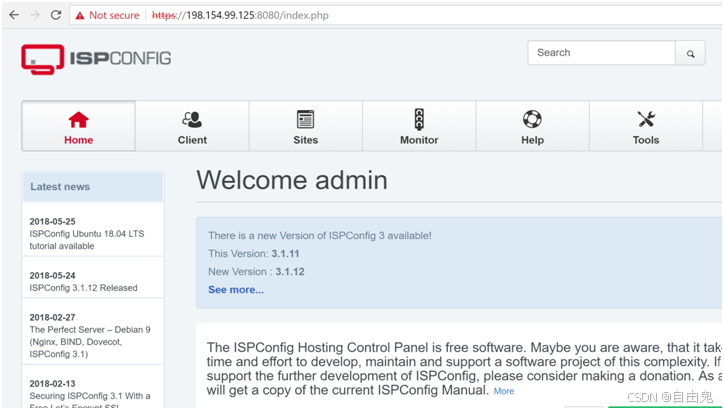
Task: Click the Sites page icon
Action: pos(305,120)
